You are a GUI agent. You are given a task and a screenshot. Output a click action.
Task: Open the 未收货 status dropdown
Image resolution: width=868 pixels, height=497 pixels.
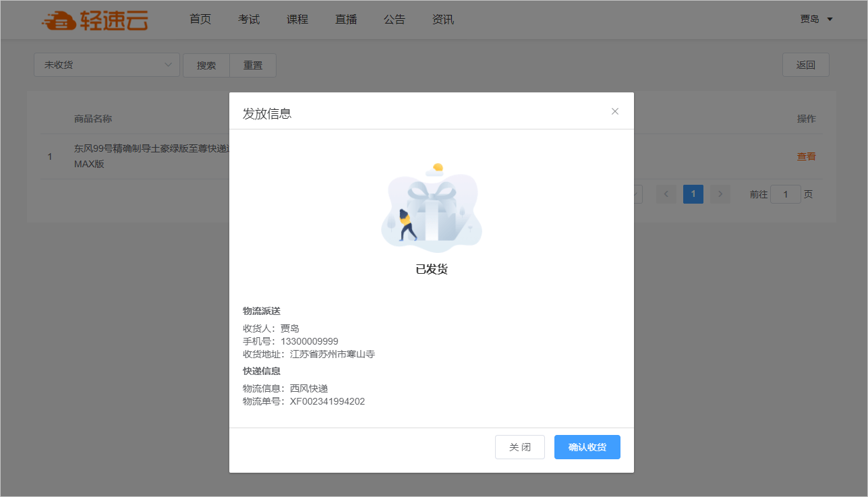coord(107,65)
